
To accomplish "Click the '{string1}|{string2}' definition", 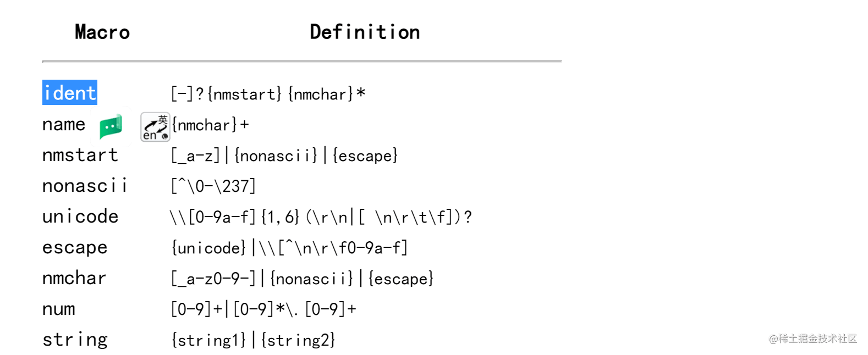I will point(253,341).
